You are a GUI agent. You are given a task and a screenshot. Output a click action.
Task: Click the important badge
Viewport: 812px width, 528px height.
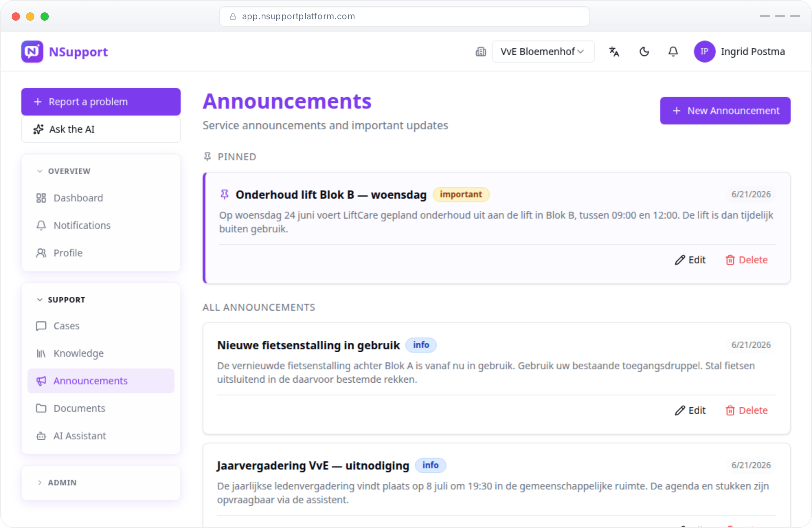tap(461, 195)
